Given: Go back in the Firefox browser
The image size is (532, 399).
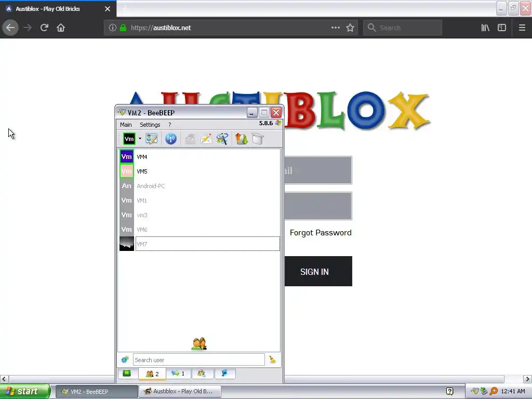Looking at the screenshot, I should click(10, 28).
